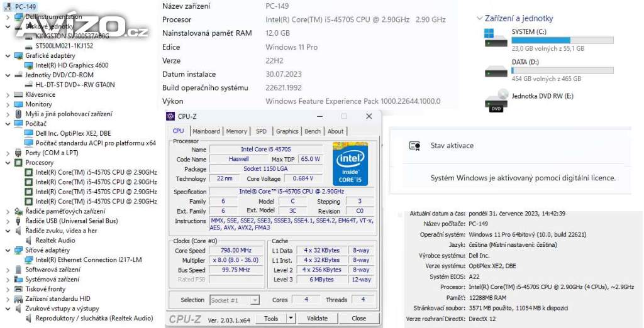The width and height of the screenshot is (644, 328).
Task: Click the SYSTEM (C:) drive icon
Action: (x=496, y=38)
